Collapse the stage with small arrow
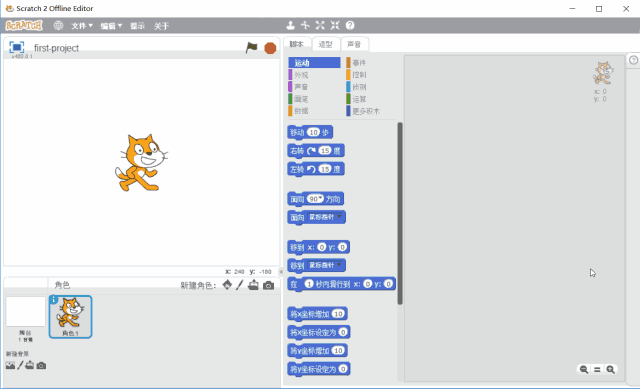The height and width of the screenshot is (389, 640). (x=281, y=271)
